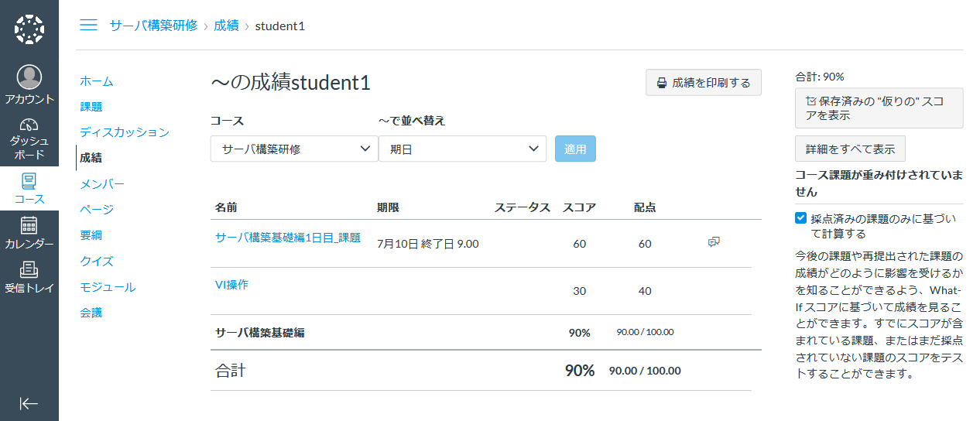Viewport: 980px width, 421px height.
Task: Toggle the hamburger course menu icon
Action: 89,26
